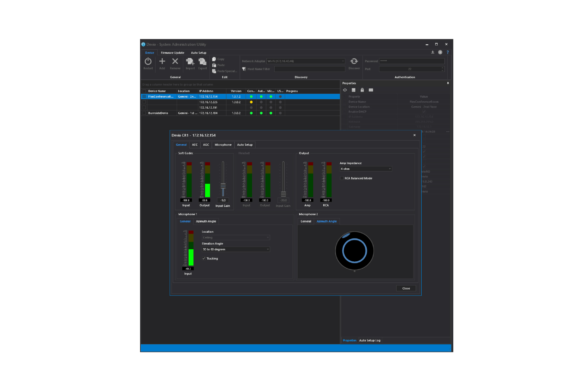Click the Remove device X icon
Image resolution: width=575 pixels, height=392 pixels.
(175, 61)
